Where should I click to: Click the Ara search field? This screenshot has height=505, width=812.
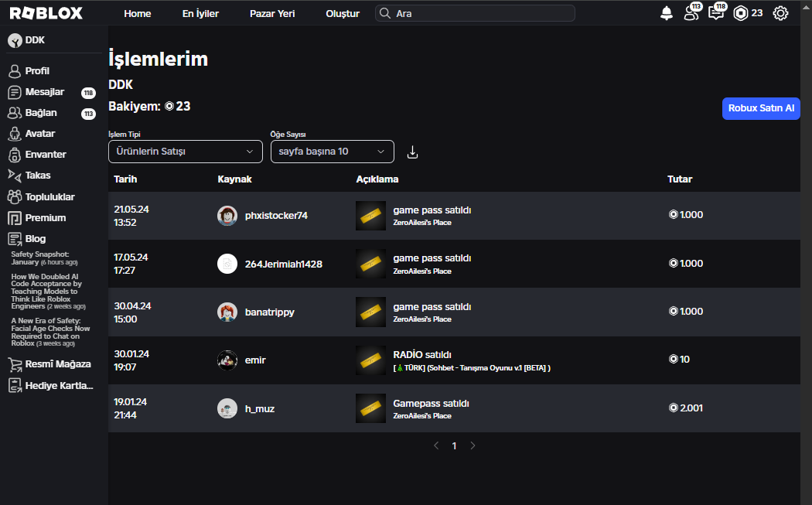[x=475, y=13]
